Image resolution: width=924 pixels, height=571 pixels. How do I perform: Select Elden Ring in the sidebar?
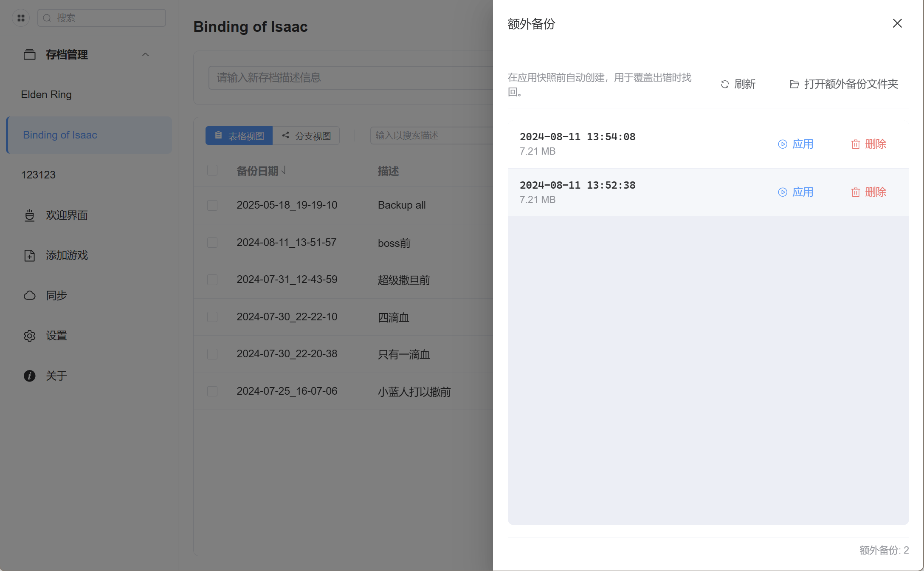46,94
